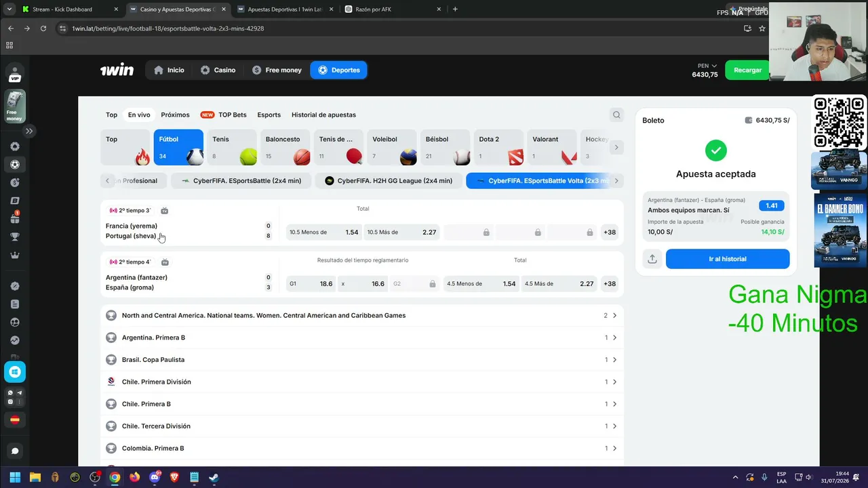Click the browser address bar URL
The height and width of the screenshot is (488, 868).
[168, 28]
